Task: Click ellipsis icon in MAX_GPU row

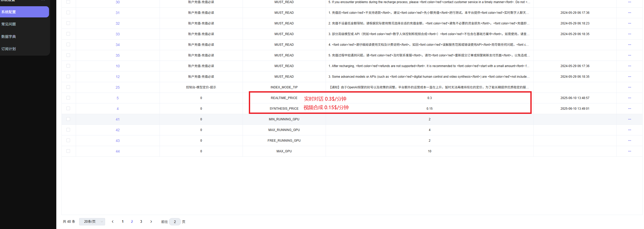Action: (x=629, y=151)
